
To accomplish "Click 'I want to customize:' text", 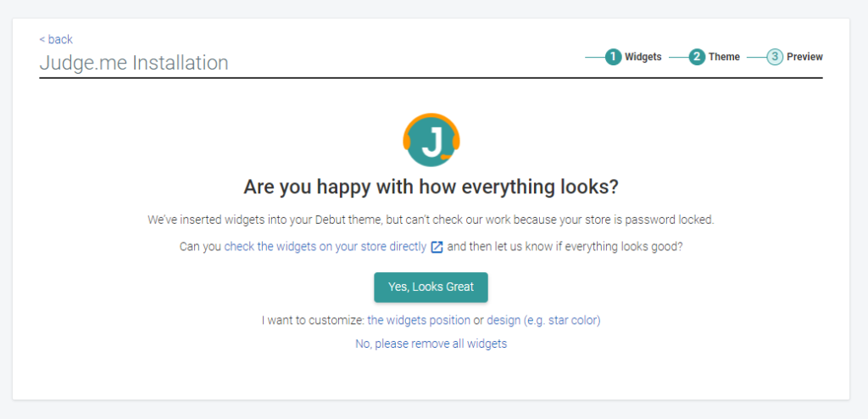I will [314, 321].
